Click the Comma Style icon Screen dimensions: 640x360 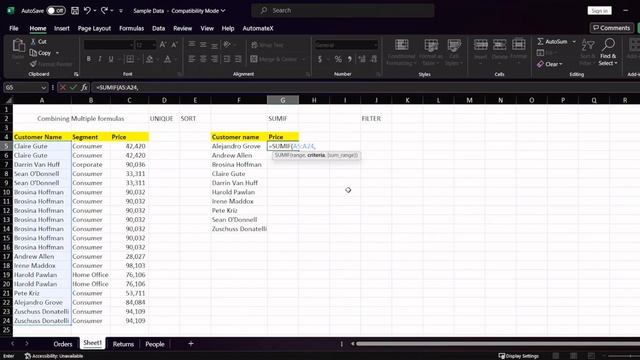(350, 59)
